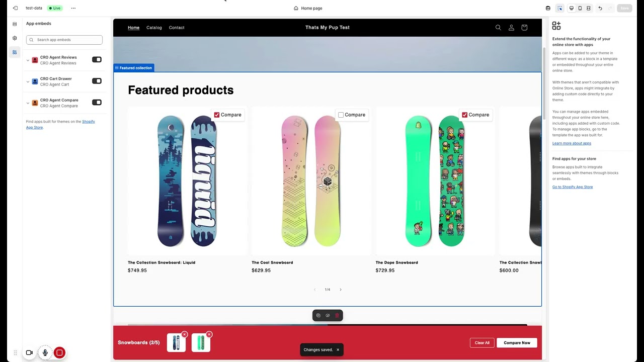Click the green snowboard thumbnail in compare bar
Viewport: 644px width, 362px height.
(x=201, y=343)
